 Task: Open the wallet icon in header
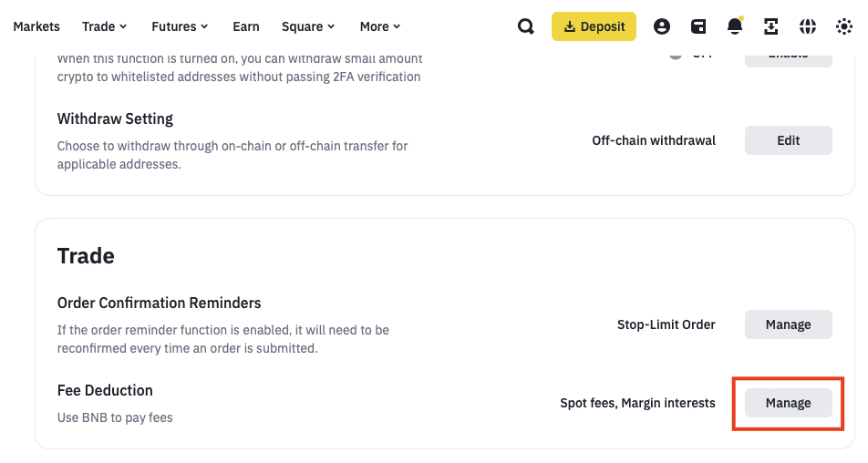[x=698, y=26]
